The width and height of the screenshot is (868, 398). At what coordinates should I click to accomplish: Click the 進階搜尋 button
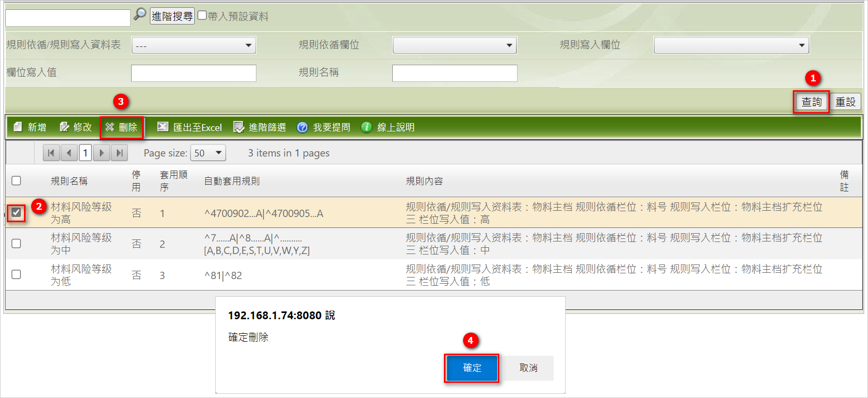click(172, 16)
